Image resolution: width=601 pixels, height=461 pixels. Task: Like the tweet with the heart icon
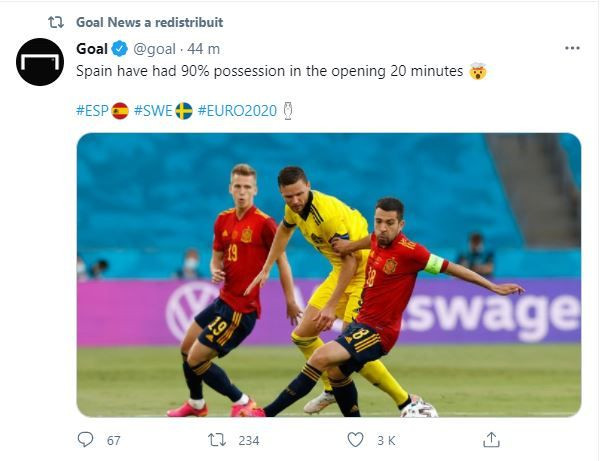coord(355,439)
